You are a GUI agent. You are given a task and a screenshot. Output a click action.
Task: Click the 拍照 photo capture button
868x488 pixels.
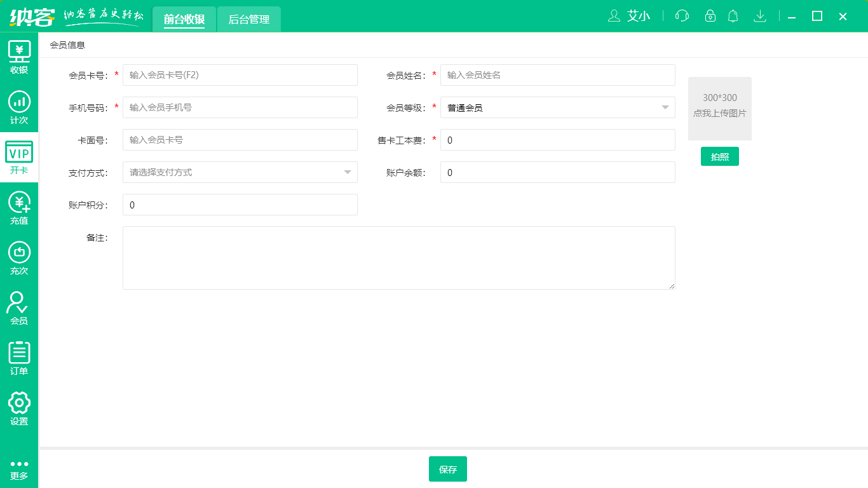tap(719, 156)
